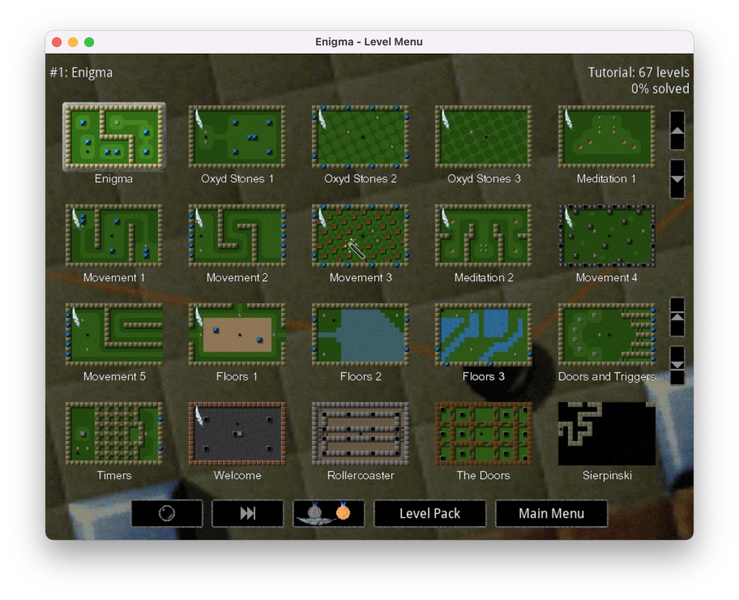Launch the Doors and Triggers level
Viewport: 739px width, 600px height.
pyautogui.click(x=607, y=335)
